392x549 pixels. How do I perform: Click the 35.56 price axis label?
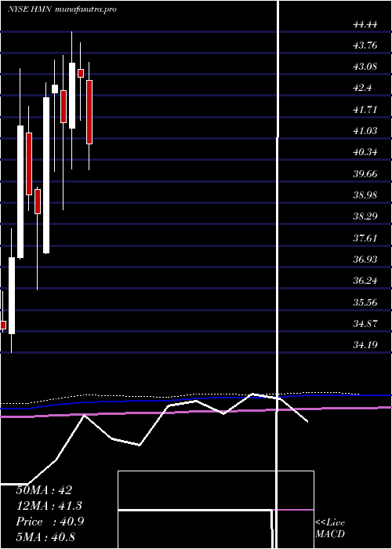[365, 302]
